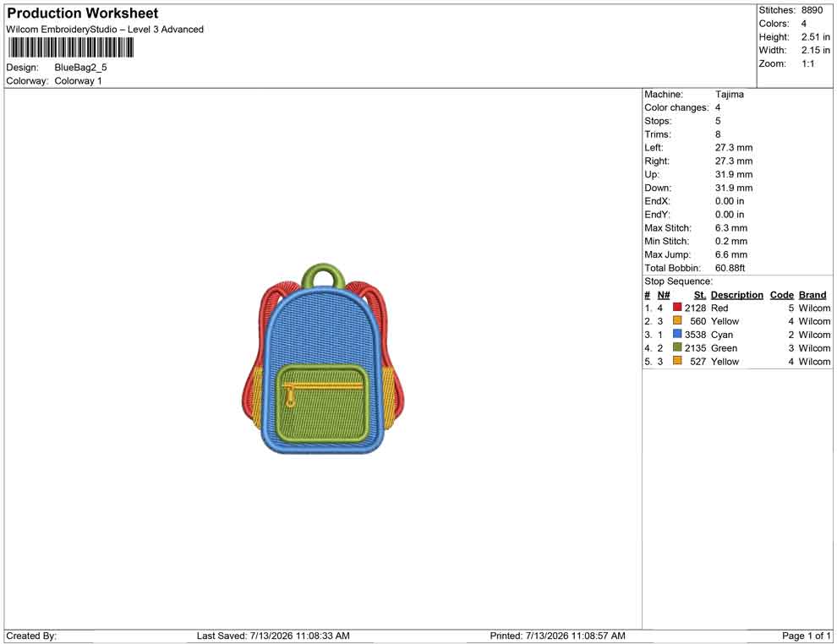Image resolution: width=837 pixels, height=644 pixels.
Task: Click the 'Code' column header
Action: [781, 295]
